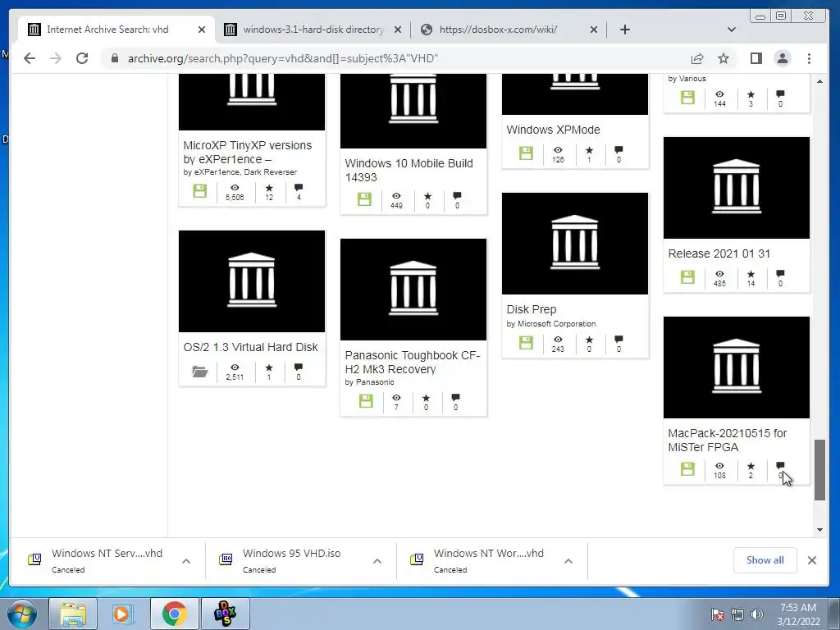Click software icon on Windows 10 Mobile card
This screenshot has height=630, width=840.
(364, 199)
